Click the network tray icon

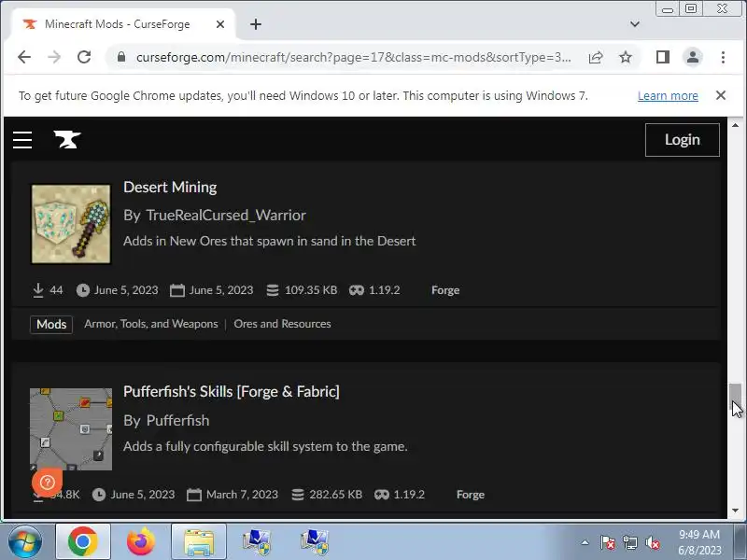(629, 542)
